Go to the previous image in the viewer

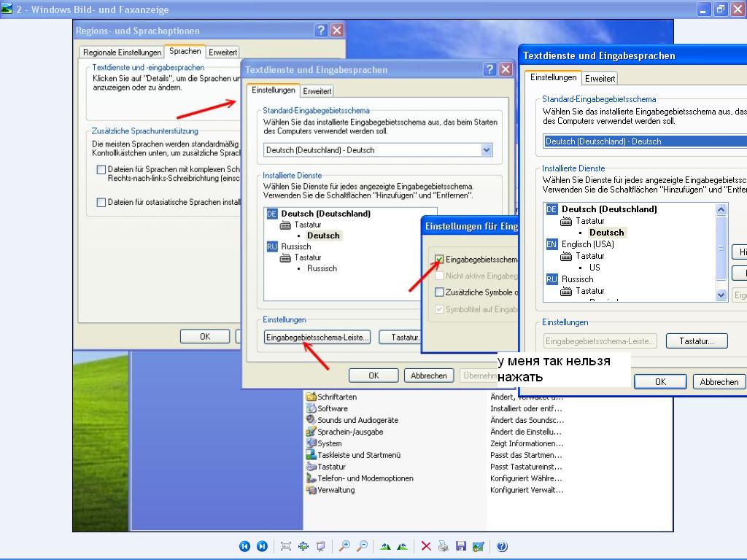244,546
